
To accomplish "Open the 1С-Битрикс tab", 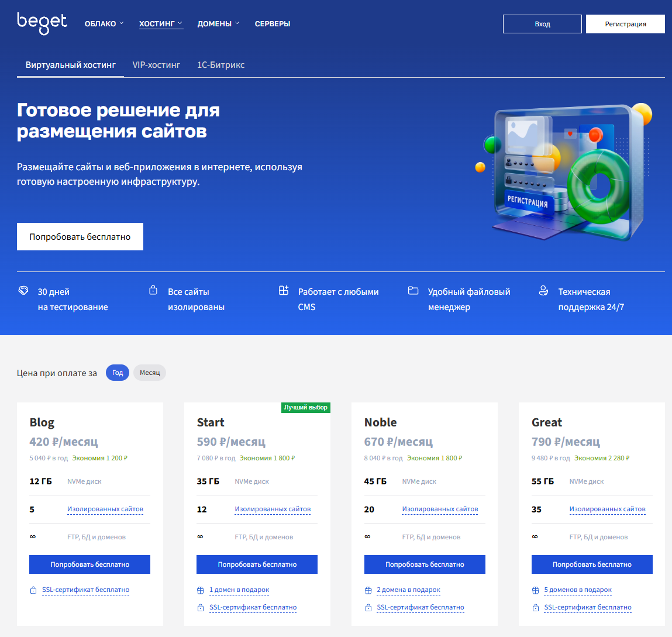I will (x=220, y=65).
